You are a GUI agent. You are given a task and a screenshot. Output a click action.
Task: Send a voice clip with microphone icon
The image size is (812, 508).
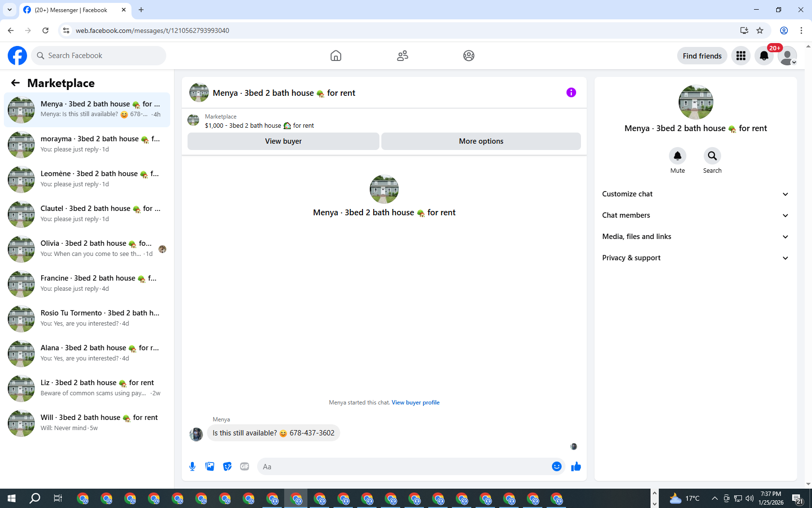(x=192, y=466)
